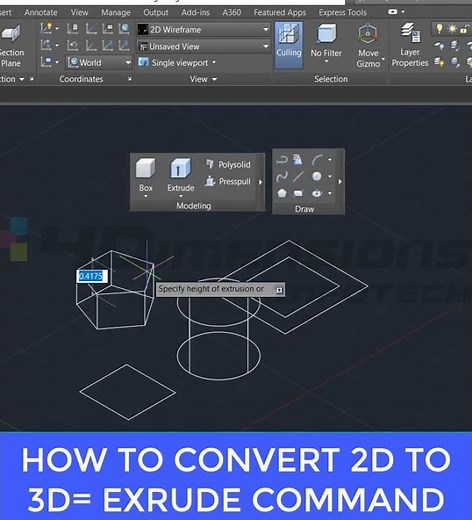Click the 3-Point UCS icon

click(125, 45)
